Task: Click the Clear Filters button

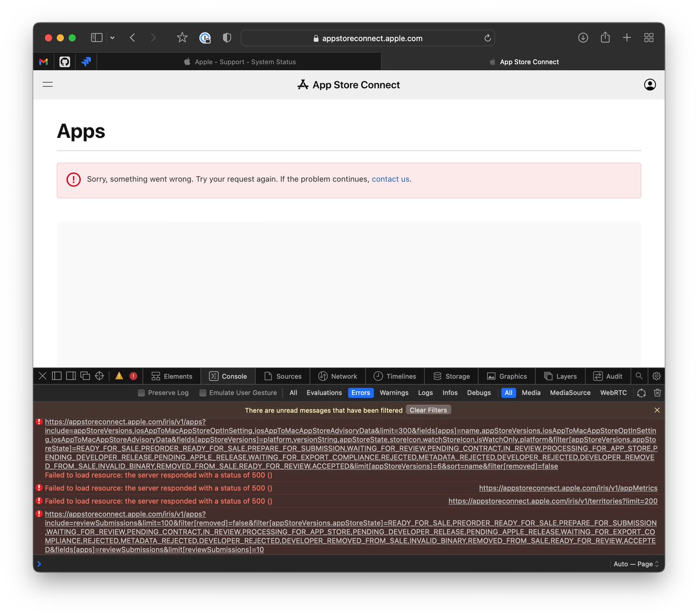Action: click(428, 410)
